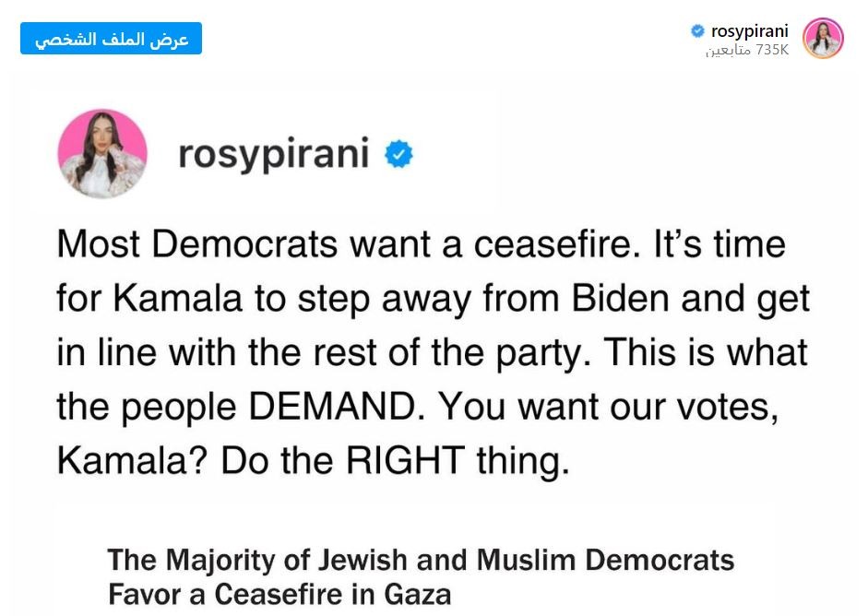
Task: Click the phrase 'You want our votes,'
Action: click(609, 407)
